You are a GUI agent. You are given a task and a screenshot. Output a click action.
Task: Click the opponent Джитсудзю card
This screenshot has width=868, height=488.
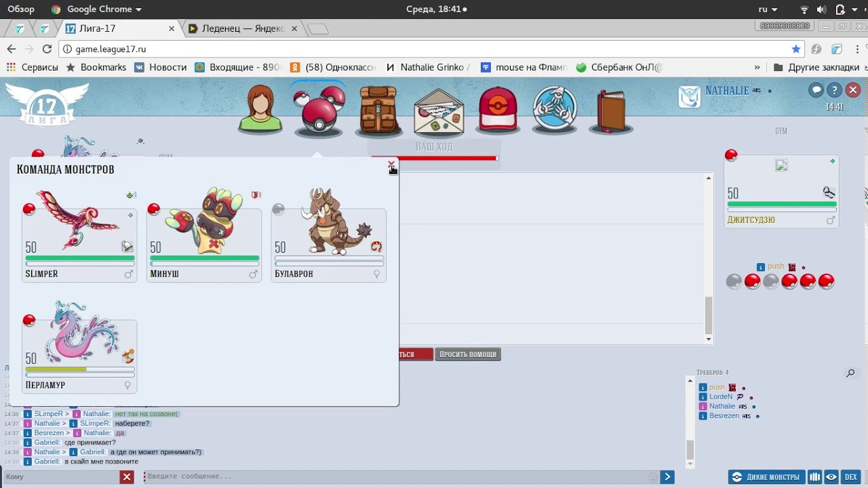(782, 191)
